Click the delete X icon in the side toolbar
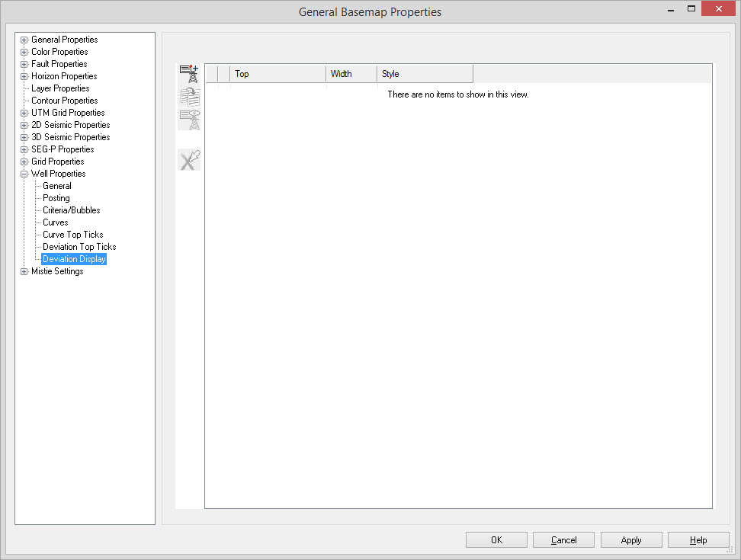The width and height of the screenshot is (741, 560). click(x=189, y=160)
